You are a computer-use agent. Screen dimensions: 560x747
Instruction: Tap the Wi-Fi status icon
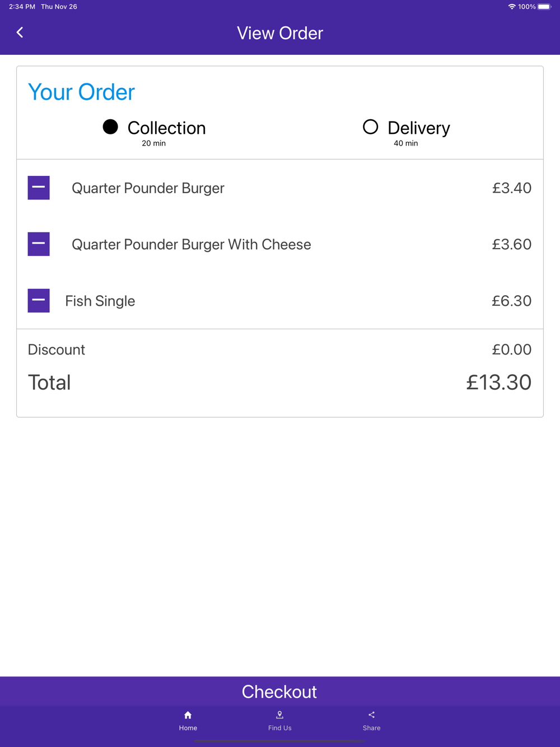(512, 7)
